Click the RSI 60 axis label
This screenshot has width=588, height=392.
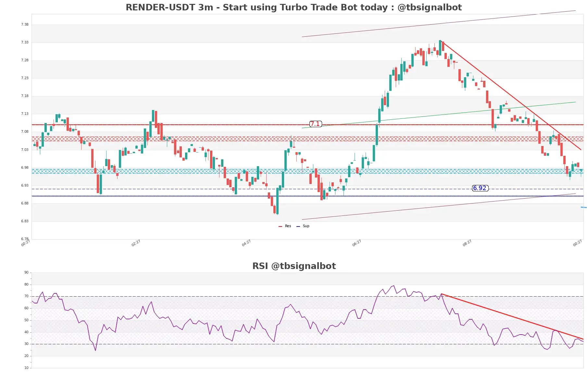[26, 308]
